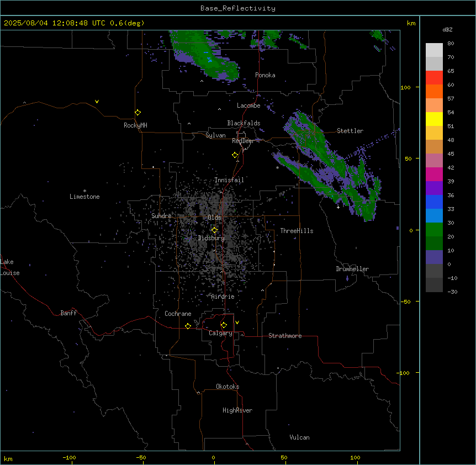
Task: Click the Stettler town label
Action: coord(350,131)
